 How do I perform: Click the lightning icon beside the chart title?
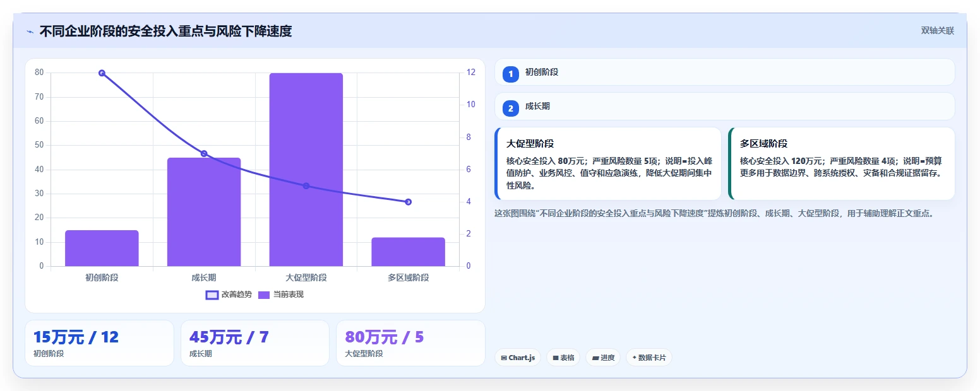click(30, 32)
